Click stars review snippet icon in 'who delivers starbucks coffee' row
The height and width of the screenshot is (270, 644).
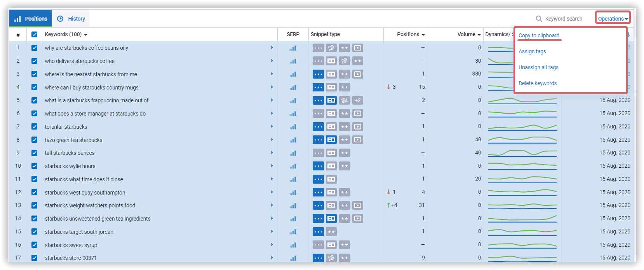(x=358, y=61)
